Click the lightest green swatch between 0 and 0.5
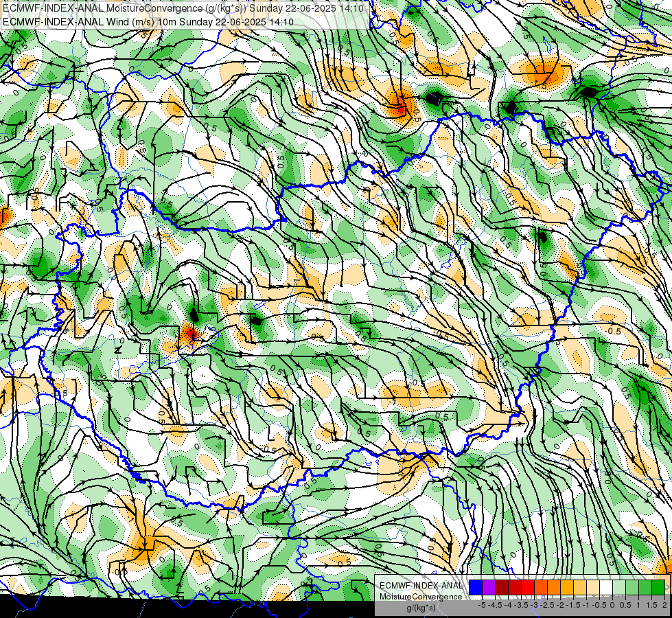The image size is (672, 618). click(619, 588)
